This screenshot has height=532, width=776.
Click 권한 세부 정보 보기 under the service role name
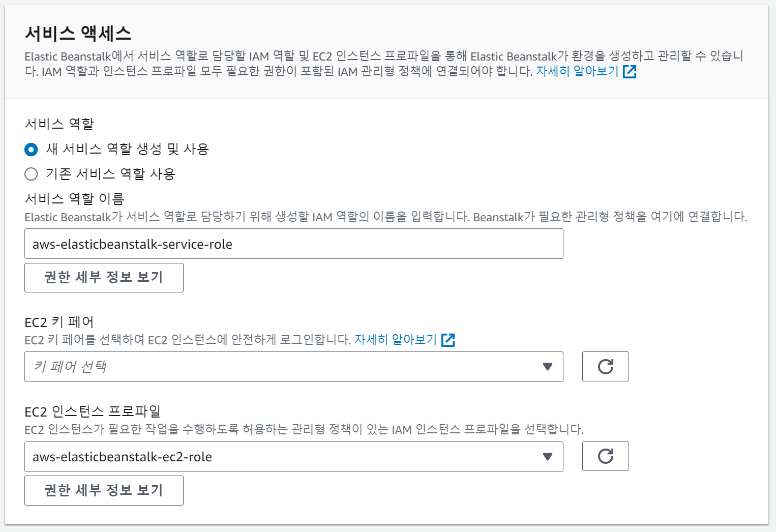pos(104,278)
